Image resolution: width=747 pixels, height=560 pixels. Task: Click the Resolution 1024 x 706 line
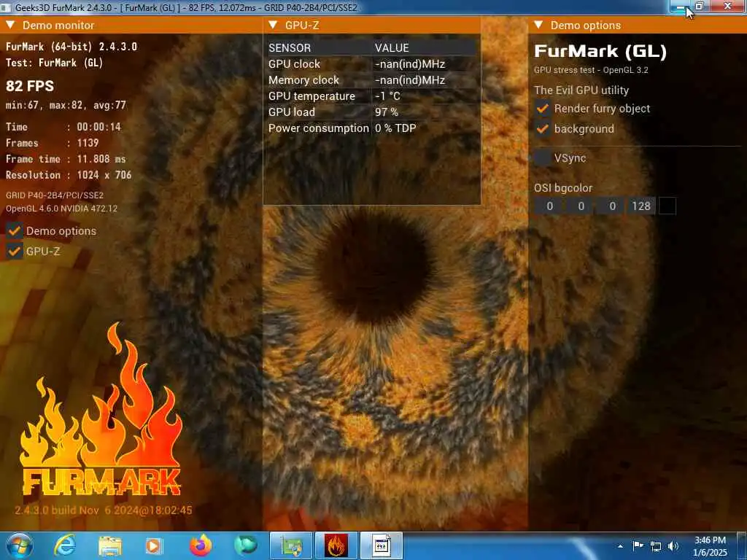[69, 175]
